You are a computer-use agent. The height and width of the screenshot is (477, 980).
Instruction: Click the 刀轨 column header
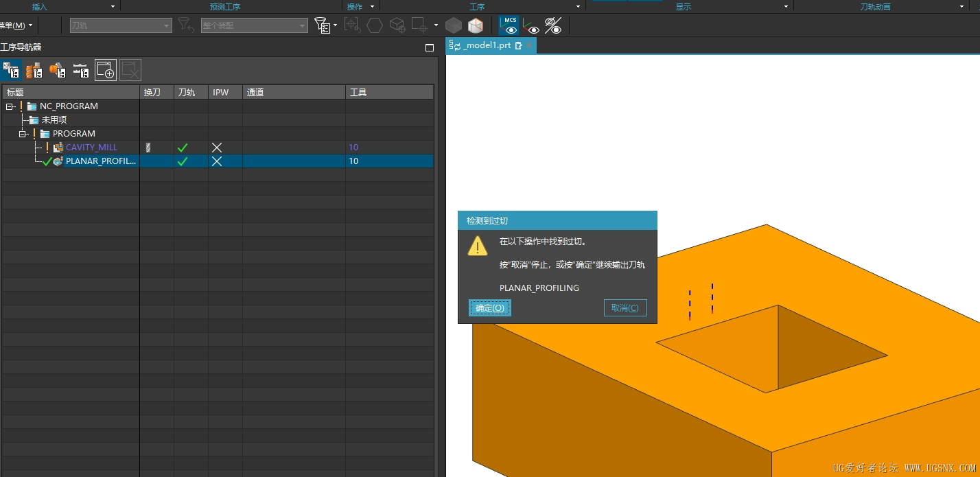191,92
